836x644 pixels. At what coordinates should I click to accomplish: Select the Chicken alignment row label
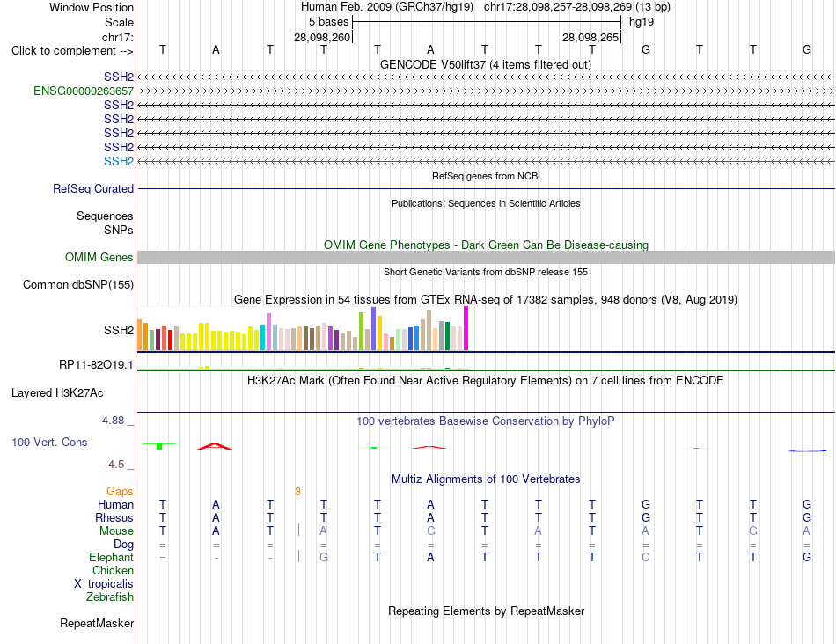point(113,570)
